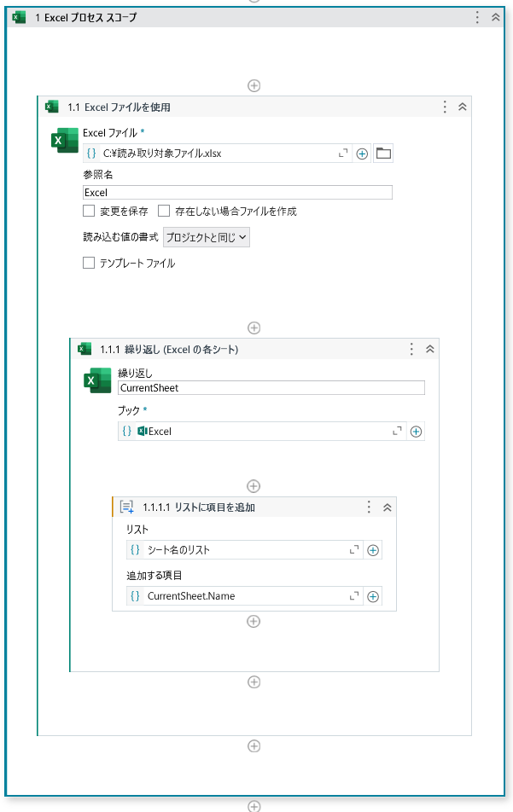Edit the CurrentSheet iterator name field
The height and width of the screenshot is (812, 513).
pos(271,388)
